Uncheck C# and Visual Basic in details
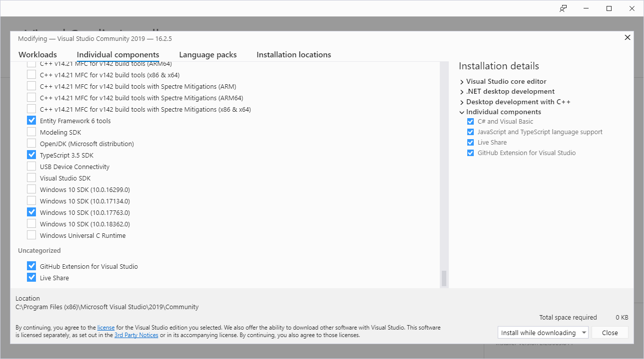 click(470, 122)
